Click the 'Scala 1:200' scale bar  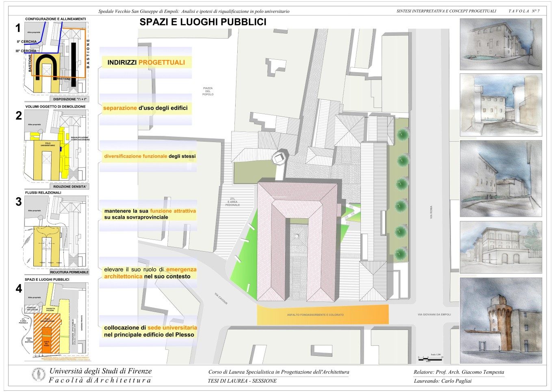430,358
